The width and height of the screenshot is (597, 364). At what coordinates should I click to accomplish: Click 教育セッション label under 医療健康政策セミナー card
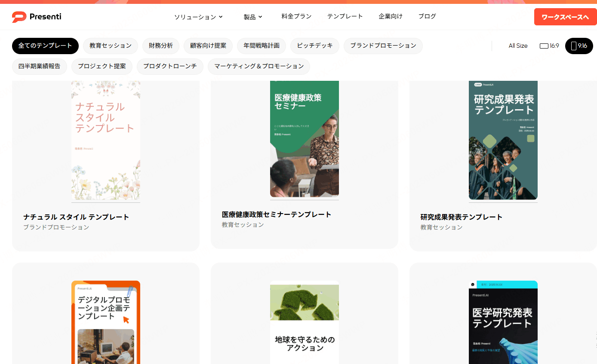coord(243,225)
